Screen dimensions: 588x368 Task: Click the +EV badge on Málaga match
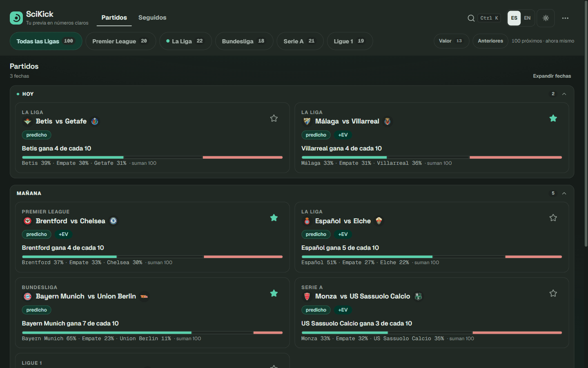343,135
